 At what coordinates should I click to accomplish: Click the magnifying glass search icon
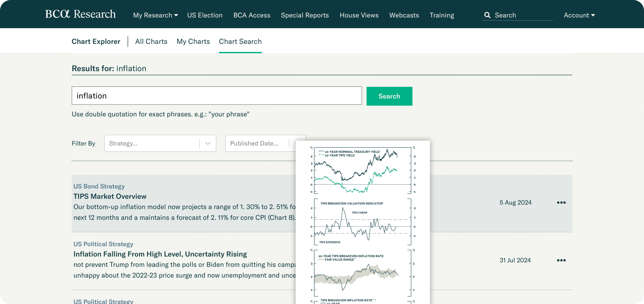(x=487, y=15)
